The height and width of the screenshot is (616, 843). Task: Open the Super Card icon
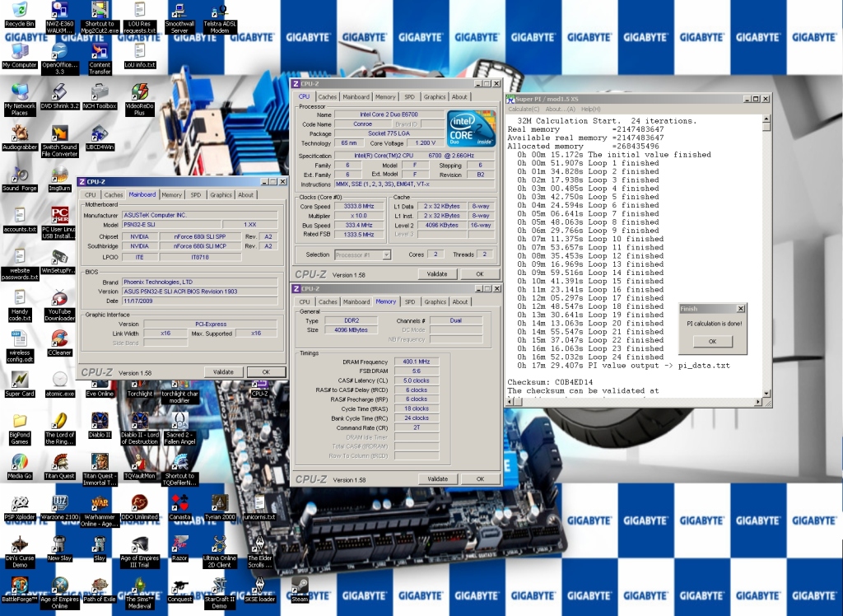20,384
